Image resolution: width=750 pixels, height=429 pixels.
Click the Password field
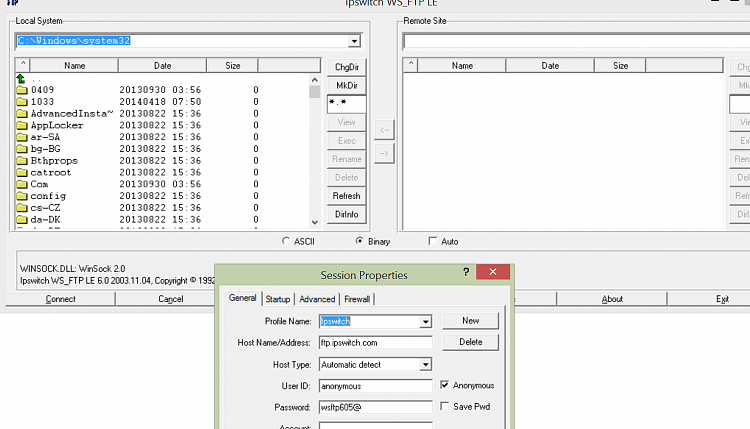point(375,407)
